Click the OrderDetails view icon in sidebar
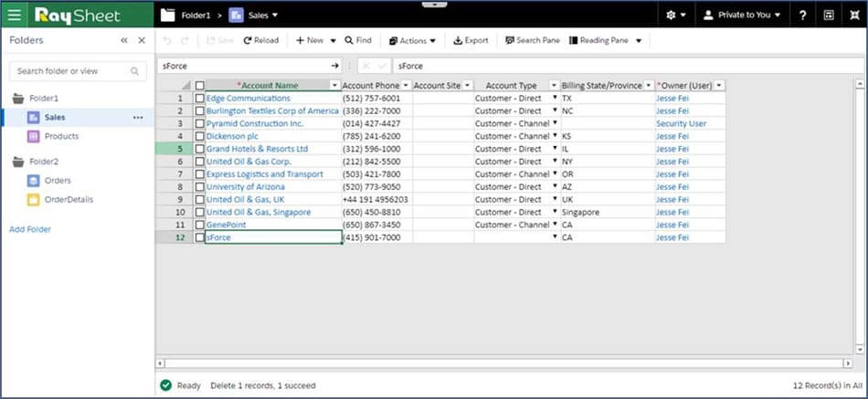 click(33, 200)
